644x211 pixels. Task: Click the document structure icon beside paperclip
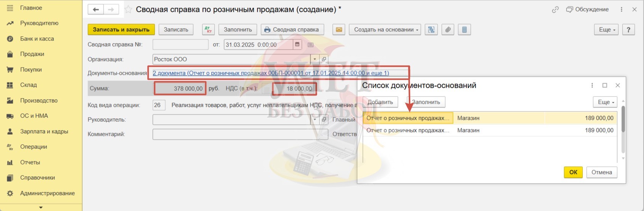tap(464, 29)
